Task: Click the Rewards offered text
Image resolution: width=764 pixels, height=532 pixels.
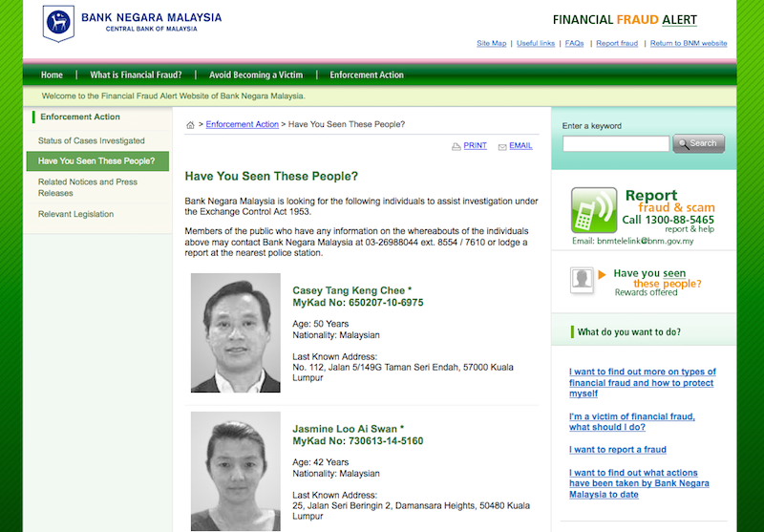Action: [647, 293]
